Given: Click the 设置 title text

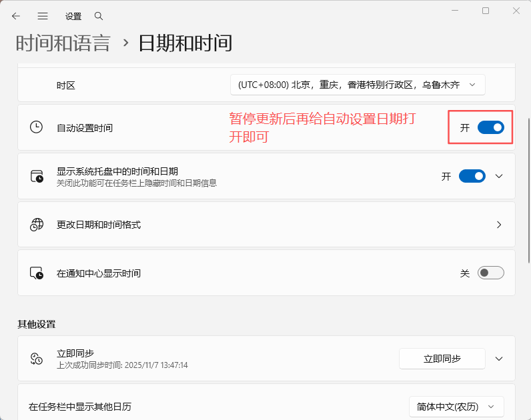Looking at the screenshot, I should (x=73, y=16).
